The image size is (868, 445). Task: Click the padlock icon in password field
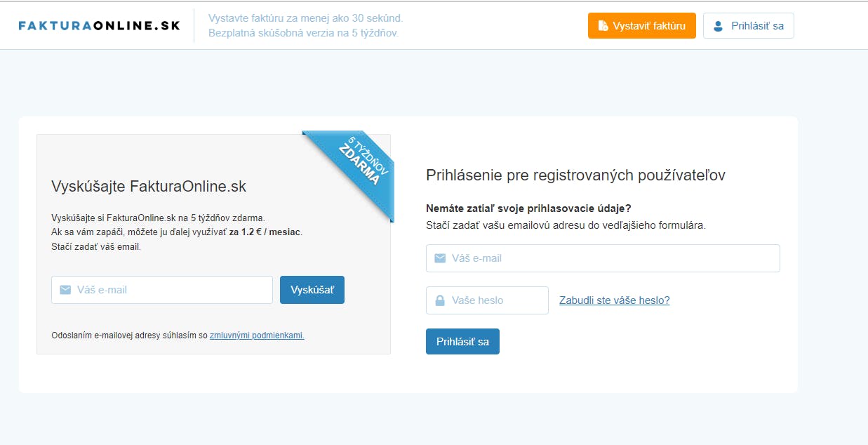440,300
